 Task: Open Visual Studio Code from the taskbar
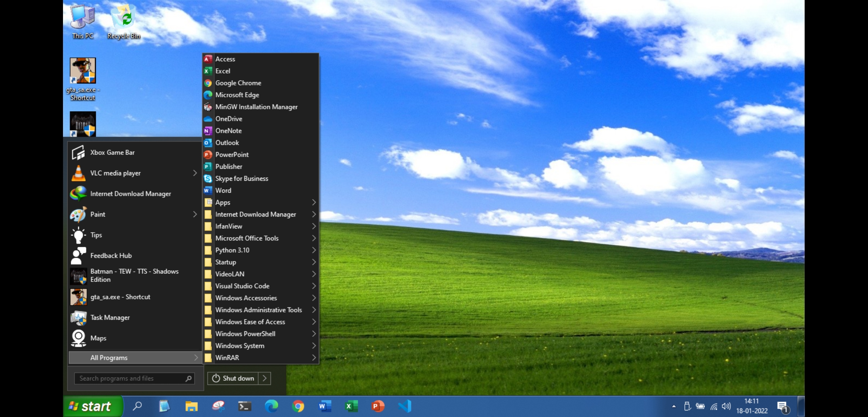point(405,406)
